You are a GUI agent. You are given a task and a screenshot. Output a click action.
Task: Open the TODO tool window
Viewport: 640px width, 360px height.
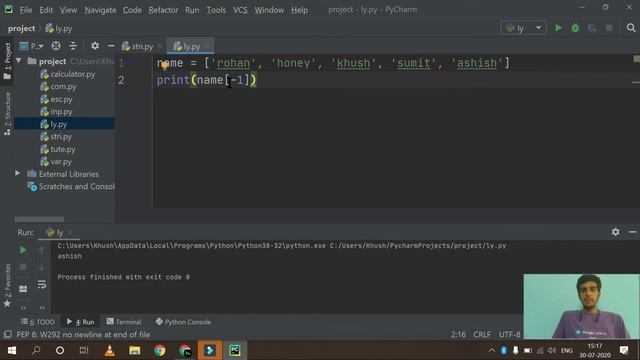[38, 322]
